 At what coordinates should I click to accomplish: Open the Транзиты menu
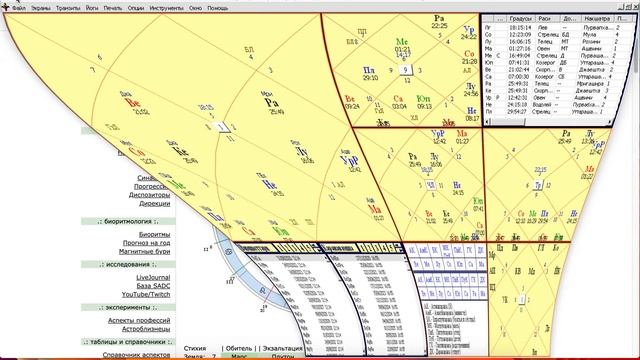click(68, 8)
